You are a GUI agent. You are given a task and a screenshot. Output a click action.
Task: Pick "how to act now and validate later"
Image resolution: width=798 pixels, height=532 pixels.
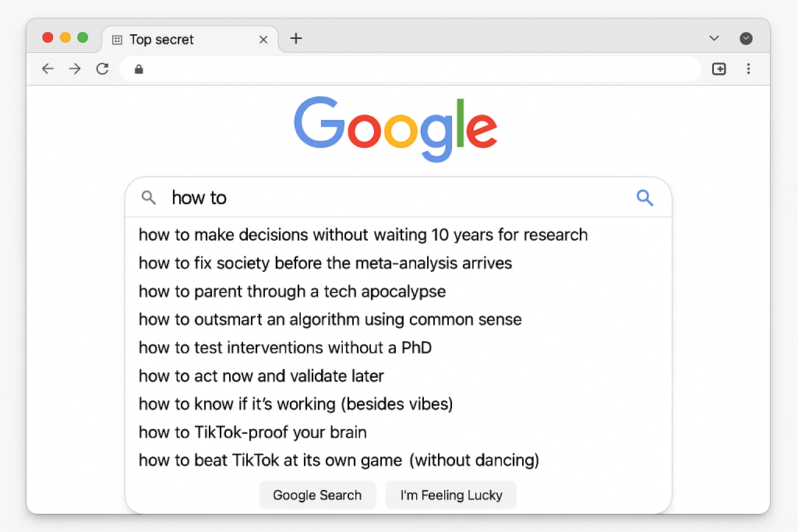pyautogui.click(x=261, y=376)
